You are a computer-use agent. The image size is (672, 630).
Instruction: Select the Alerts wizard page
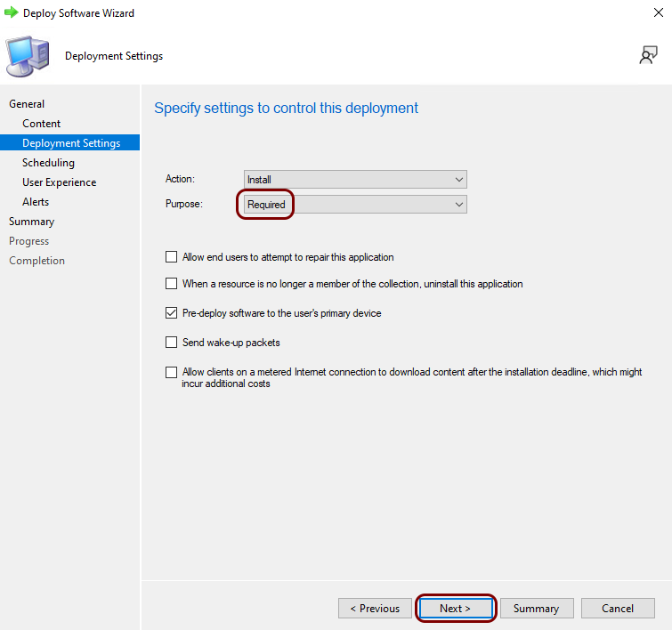tap(36, 202)
